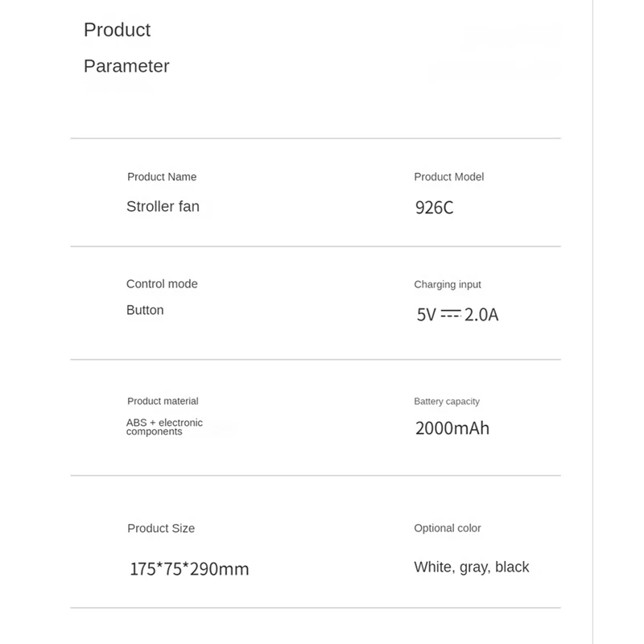Viewport: 644px width, 644px height.
Task: Select the "Battery capacity" label
Action: [x=447, y=402]
